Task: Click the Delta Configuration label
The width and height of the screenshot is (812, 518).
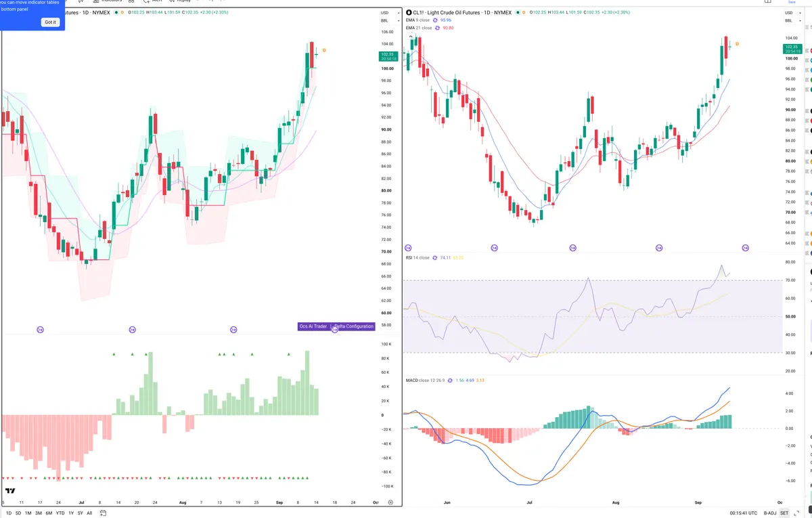Action: [353, 326]
